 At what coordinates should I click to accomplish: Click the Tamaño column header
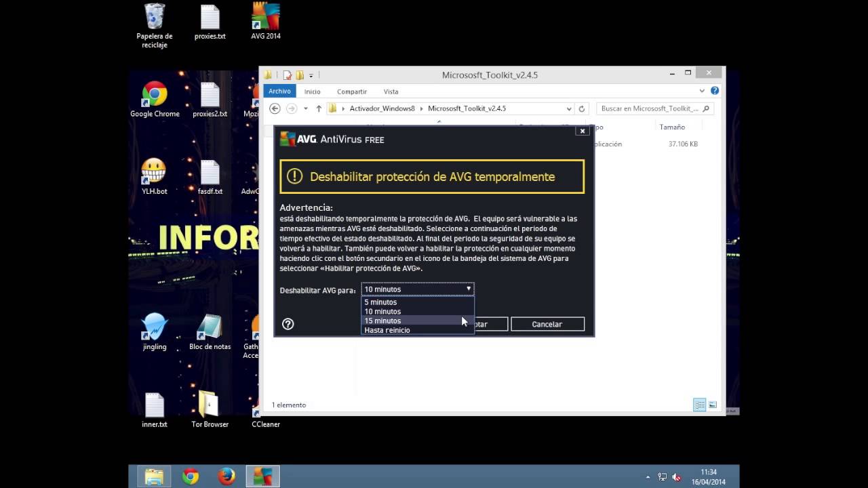(x=672, y=127)
